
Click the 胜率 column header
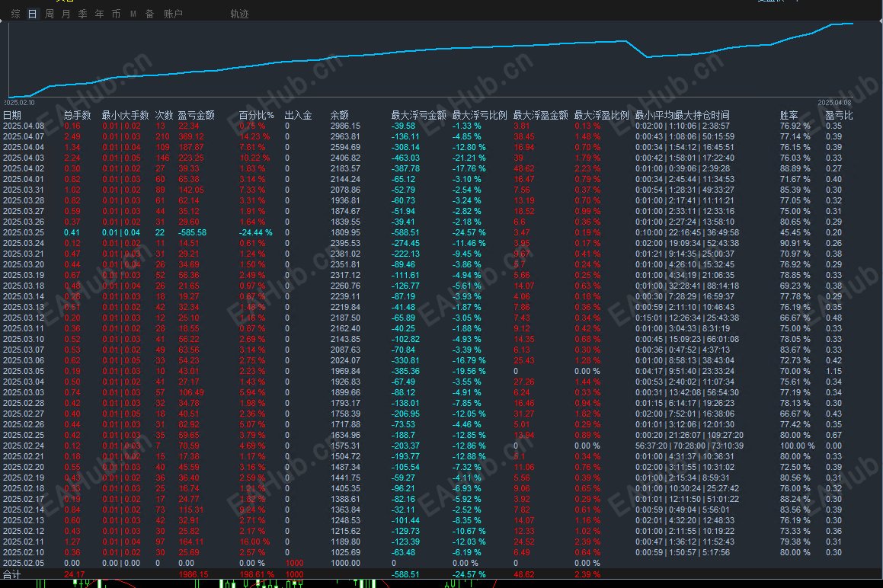tap(789, 115)
